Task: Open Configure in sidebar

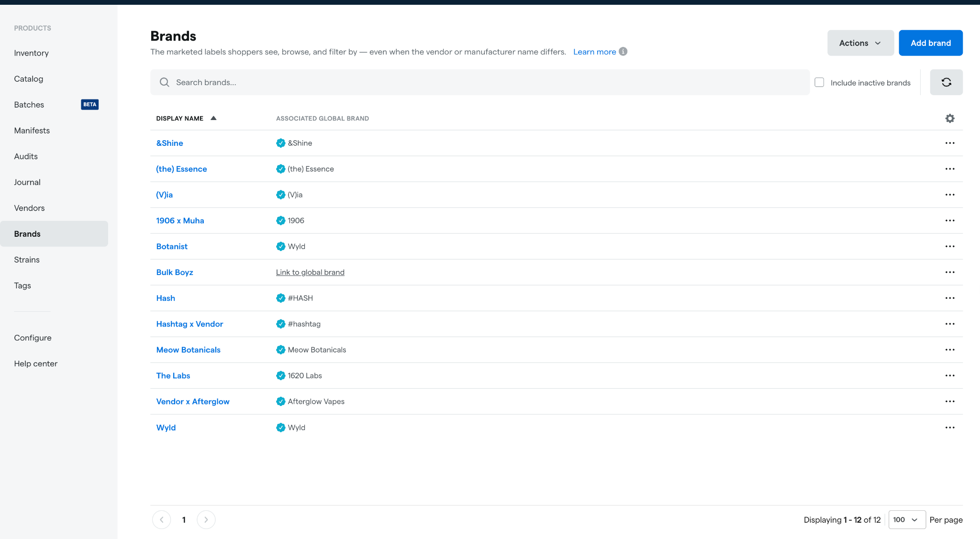Action: [33, 338]
